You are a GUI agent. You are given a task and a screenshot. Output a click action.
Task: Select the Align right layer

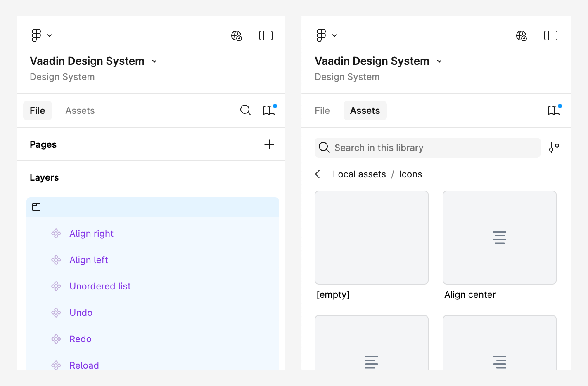tap(91, 233)
